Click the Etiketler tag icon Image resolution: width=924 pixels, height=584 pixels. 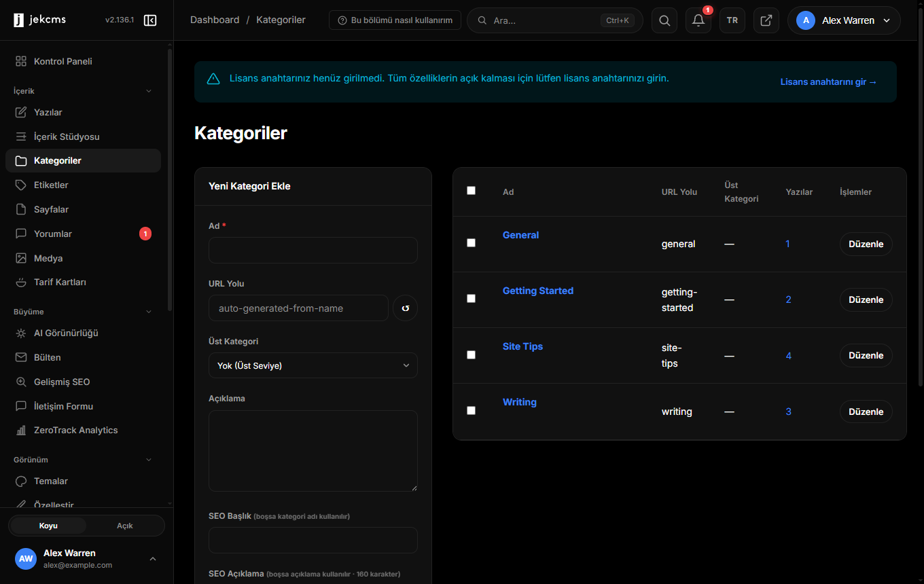point(21,185)
